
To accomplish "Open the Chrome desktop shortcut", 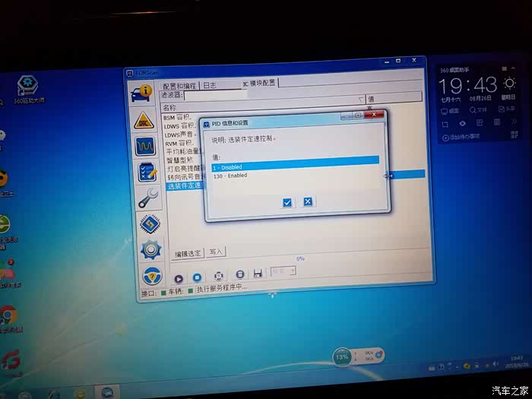I will pyautogui.click(x=8, y=318).
